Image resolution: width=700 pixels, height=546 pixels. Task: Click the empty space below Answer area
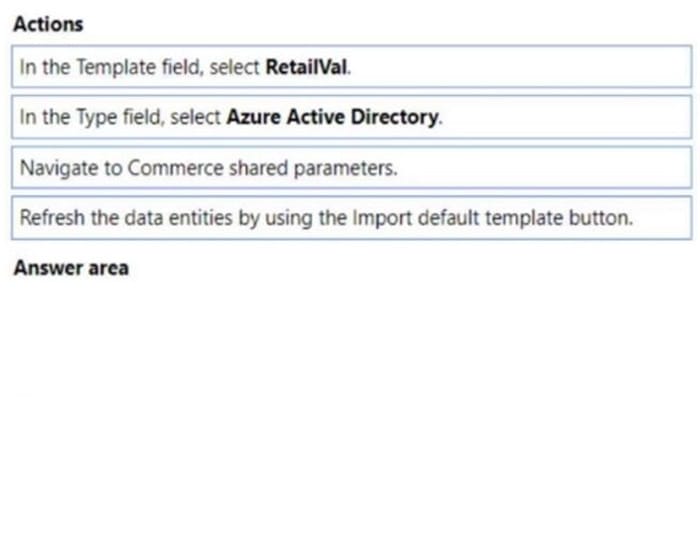[352, 402]
